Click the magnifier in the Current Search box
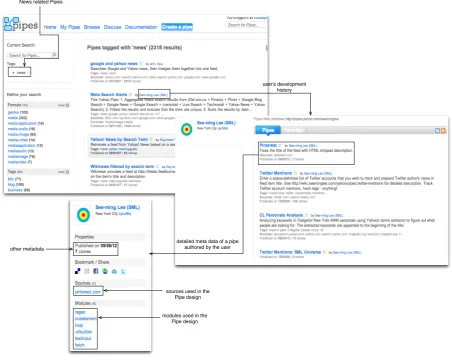Screen dimensions: 452x360 (x=54, y=55)
